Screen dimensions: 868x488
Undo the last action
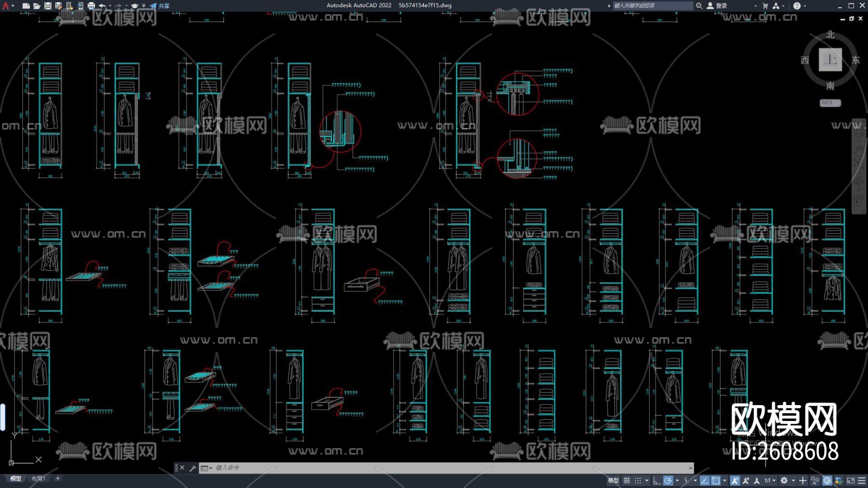(x=102, y=6)
